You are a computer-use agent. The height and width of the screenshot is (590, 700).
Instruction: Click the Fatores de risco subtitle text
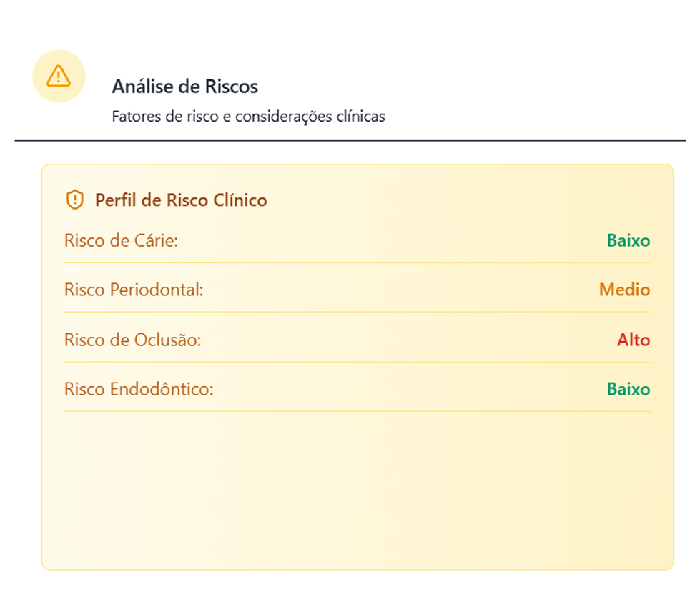pyautogui.click(x=248, y=117)
